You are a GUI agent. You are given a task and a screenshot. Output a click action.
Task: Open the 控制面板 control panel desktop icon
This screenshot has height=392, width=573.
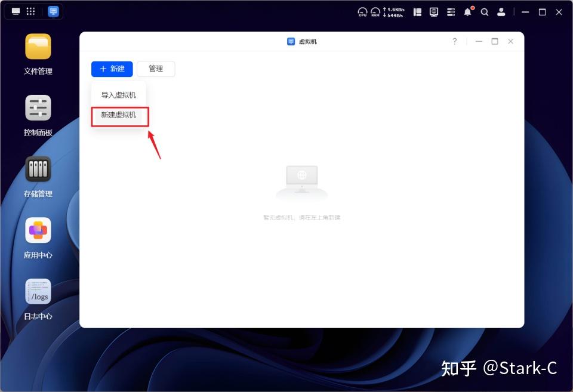tap(38, 108)
